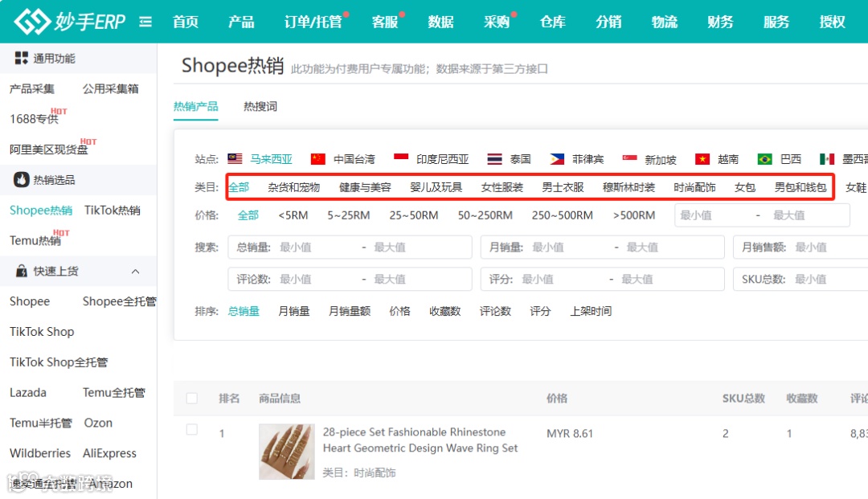The image size is (868, 499).
Task: Click the 通用功能 grid icon
Action: pos(21,58)
